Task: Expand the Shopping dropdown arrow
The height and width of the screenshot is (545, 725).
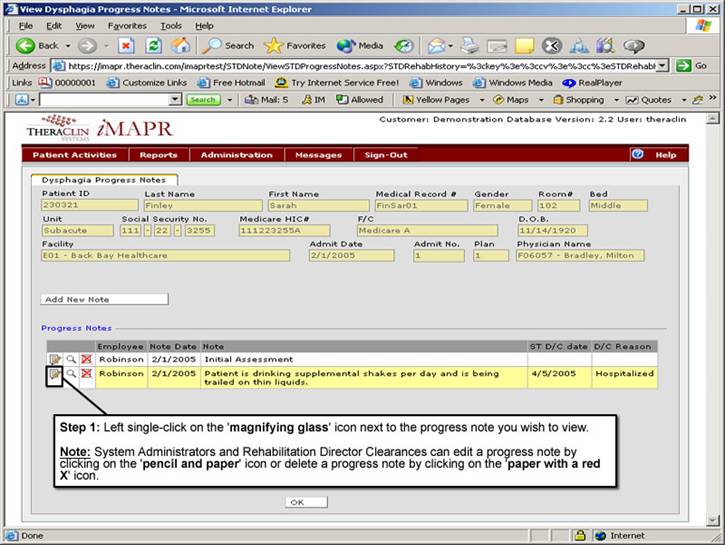Action: (x=616, y=100)
